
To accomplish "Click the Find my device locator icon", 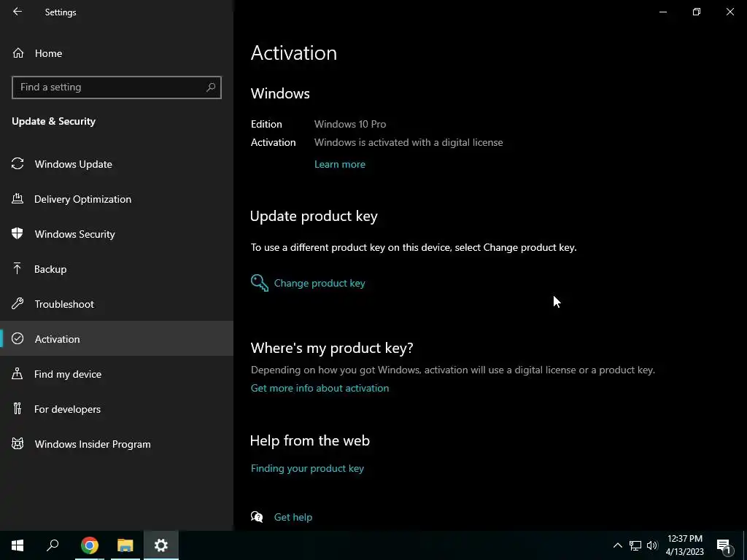I will (18, 373).
